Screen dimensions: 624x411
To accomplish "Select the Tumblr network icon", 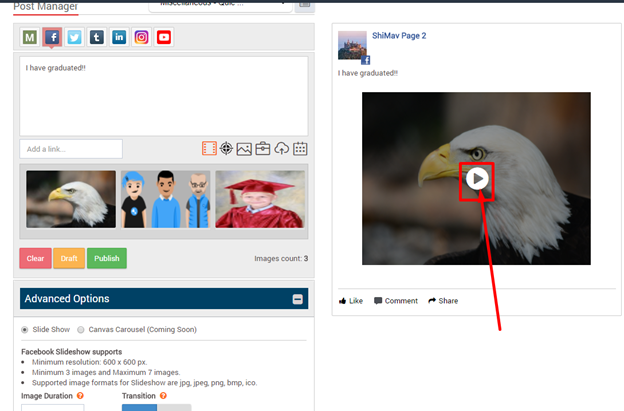I will point(97,37).
